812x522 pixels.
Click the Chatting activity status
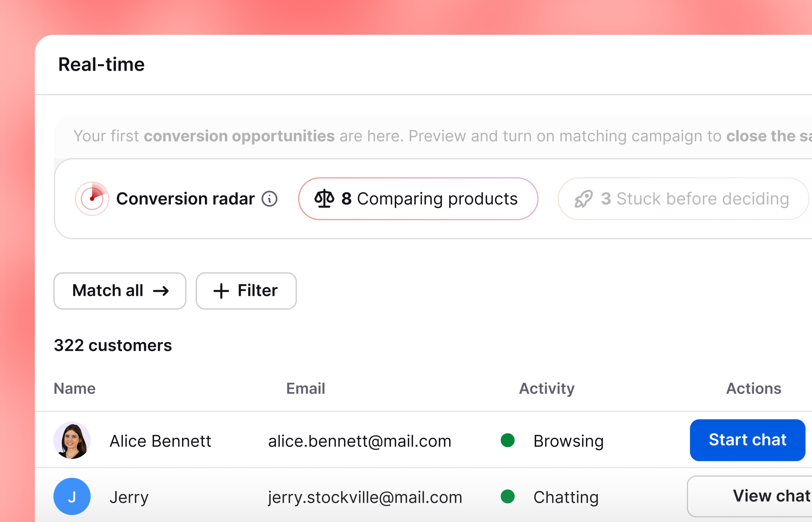(x=566, y=497)
